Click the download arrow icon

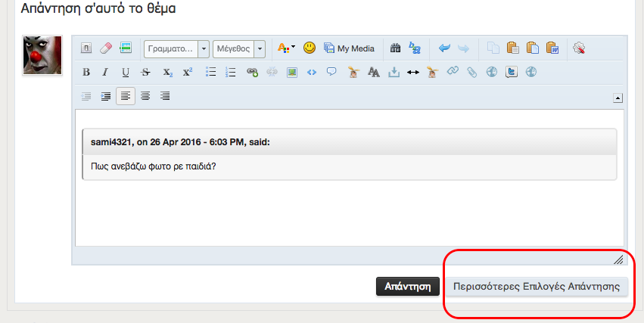[x=394, y=73]
